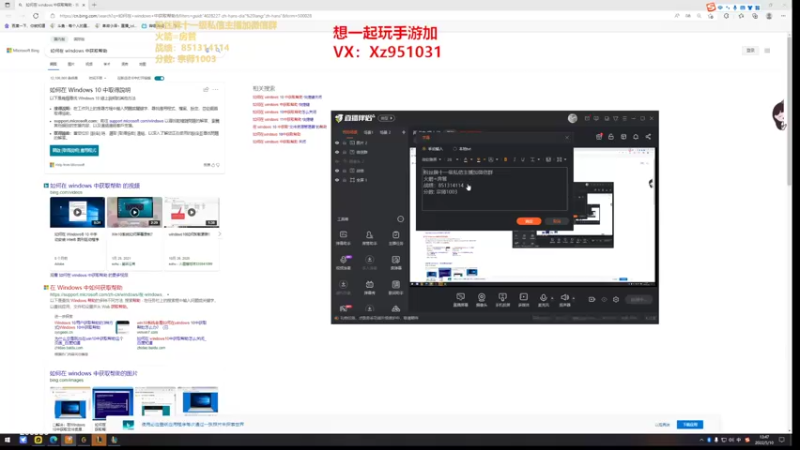The image size is (800, 450).
Task: Expand the speaker options arrow
Action: click(573, 298)
